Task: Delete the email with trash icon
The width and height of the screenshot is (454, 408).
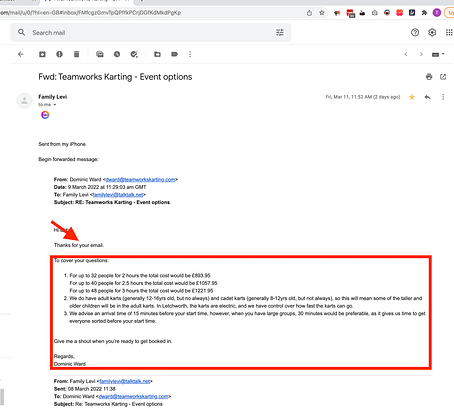Action: tap(76, 54)
